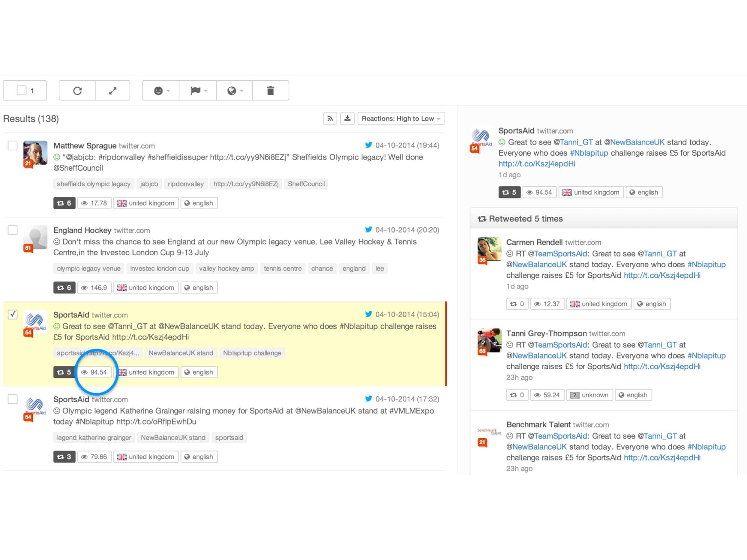Click the download results icon
The width and height of the screenshot is (747, 560).
347,119
